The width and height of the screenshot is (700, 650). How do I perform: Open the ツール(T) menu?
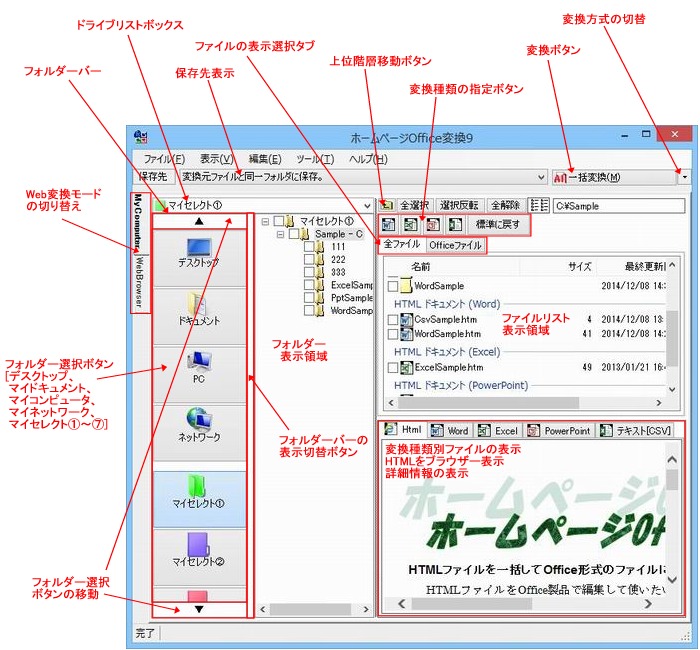point(315,159)
